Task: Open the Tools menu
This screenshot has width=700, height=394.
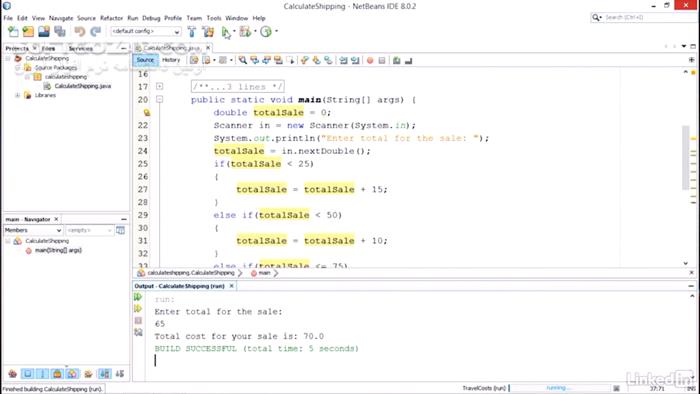Action: point(214,18)
